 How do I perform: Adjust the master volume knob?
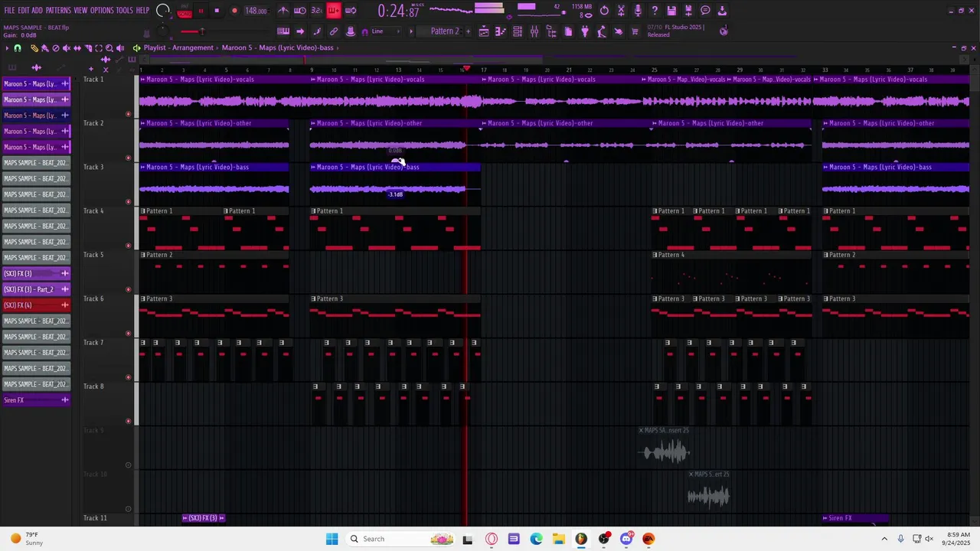[x=164, y=11]
